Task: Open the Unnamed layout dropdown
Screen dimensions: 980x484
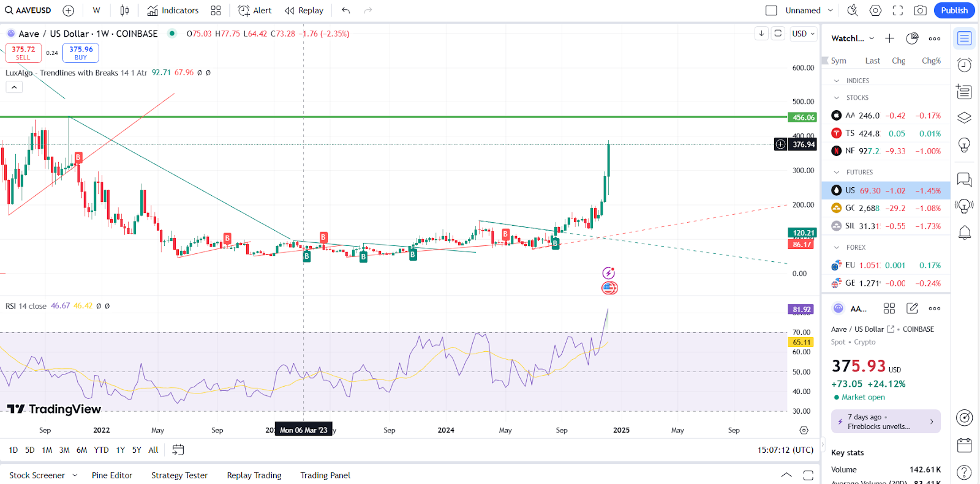Action: 809,10
